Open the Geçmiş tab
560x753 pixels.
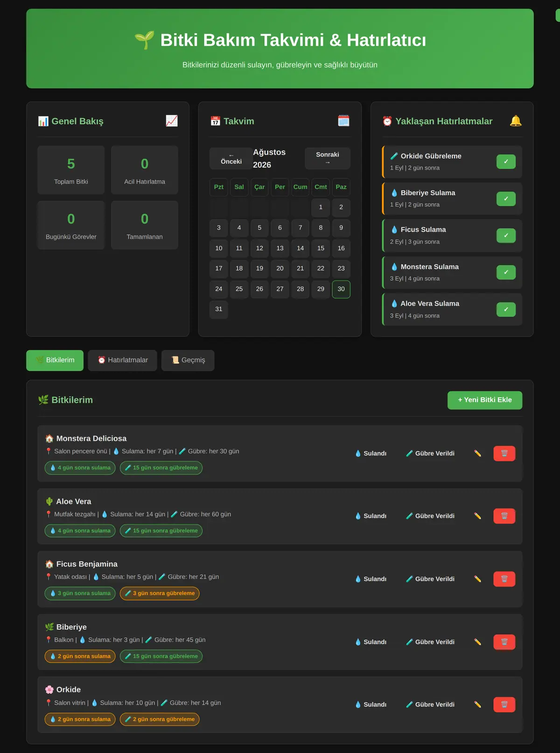coord(188,360)
